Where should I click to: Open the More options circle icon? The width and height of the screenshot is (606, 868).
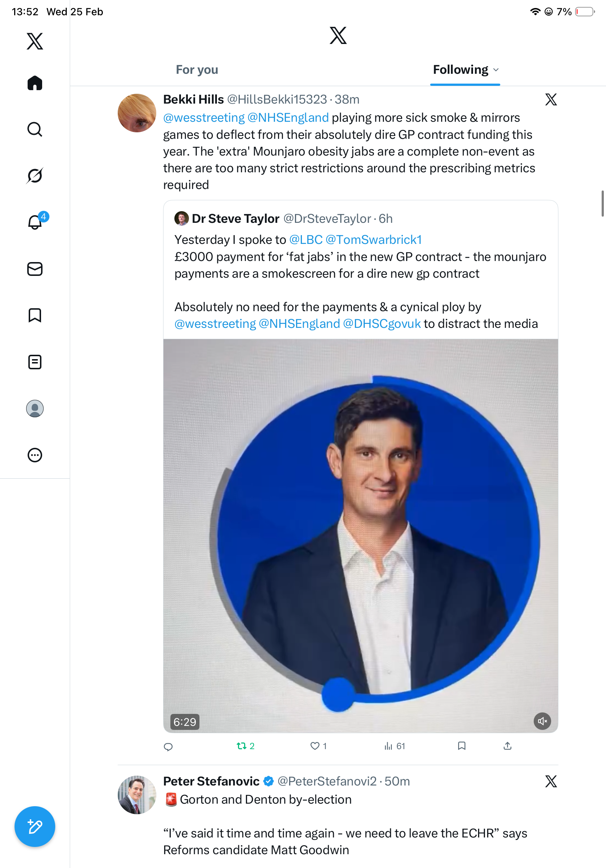click(x=35, y=455)
